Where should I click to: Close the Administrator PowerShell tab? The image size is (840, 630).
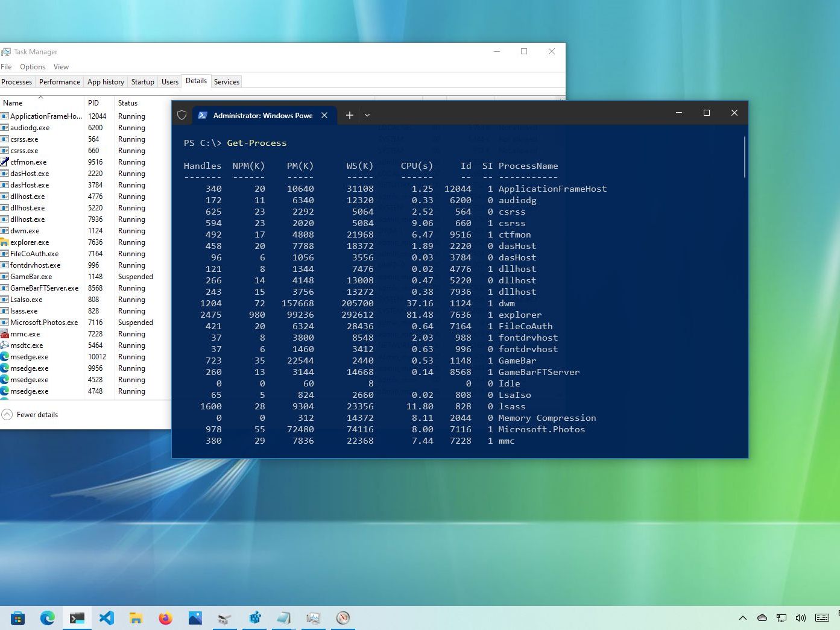point(324,115)
